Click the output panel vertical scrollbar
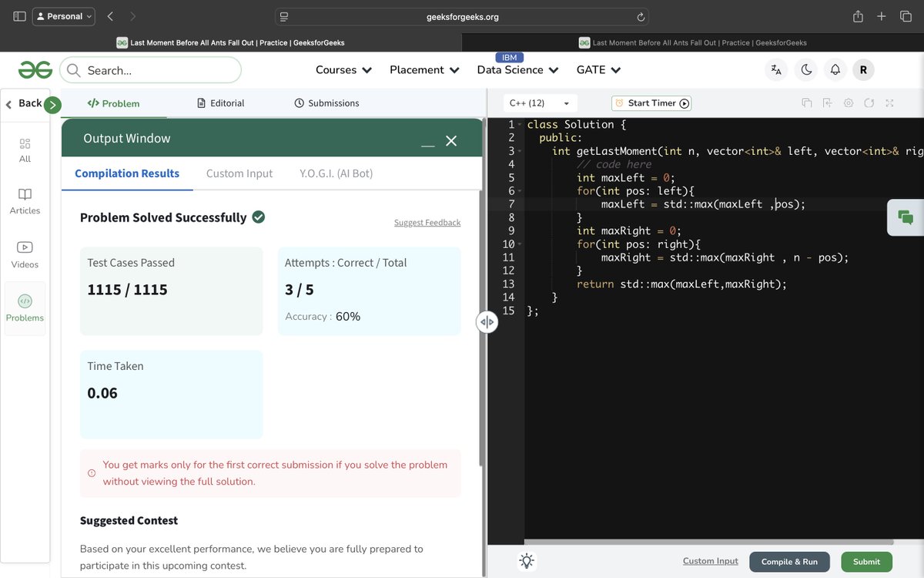 coord(481,328)
